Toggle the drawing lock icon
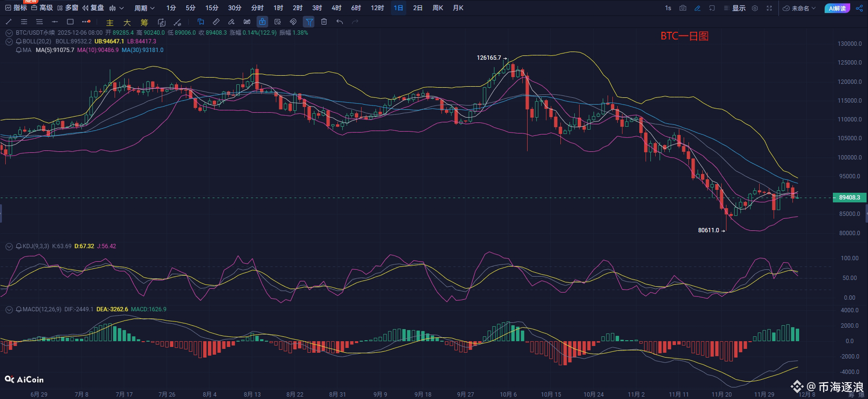Screen dimensions: 868x399 (262, 22)
